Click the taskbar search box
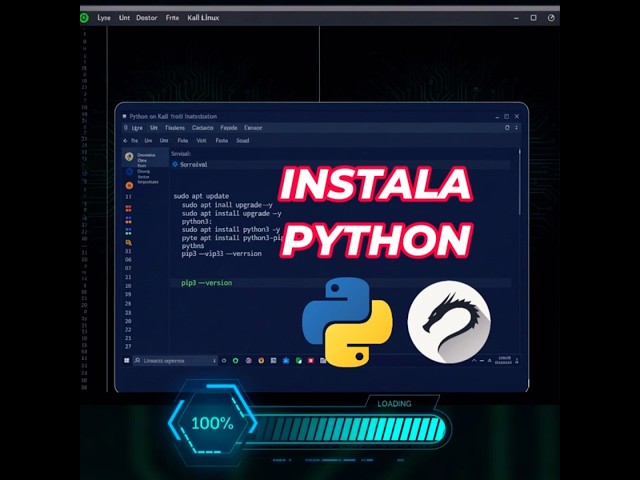640x480 pixels. (x=175, y=361)
